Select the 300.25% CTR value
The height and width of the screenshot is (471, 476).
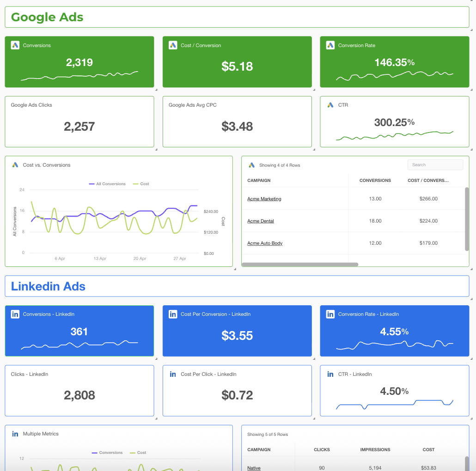tap(394, 122)
